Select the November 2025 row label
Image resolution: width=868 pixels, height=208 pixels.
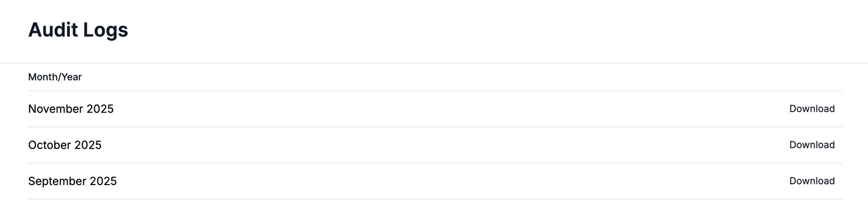click(71, 109)
